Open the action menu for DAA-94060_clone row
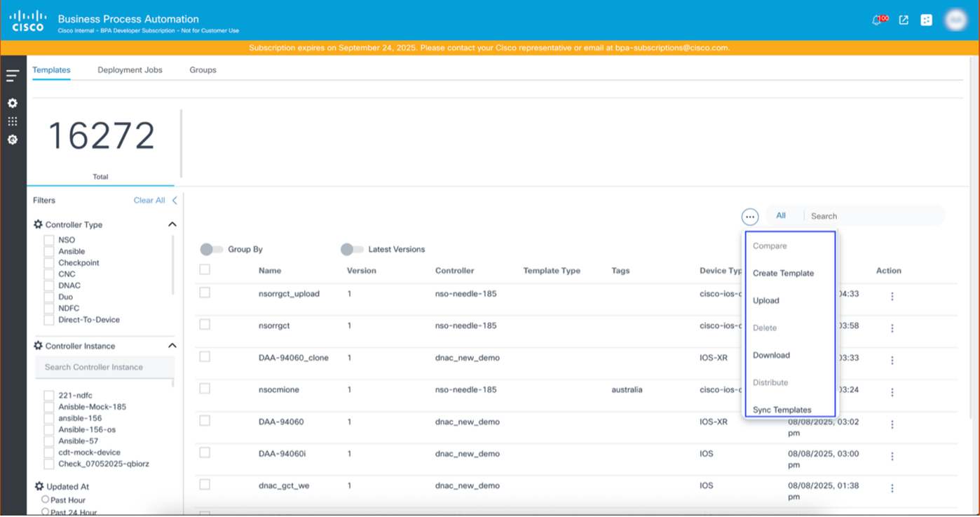Screen dimensions: 980x517 [x=892, y=361]
